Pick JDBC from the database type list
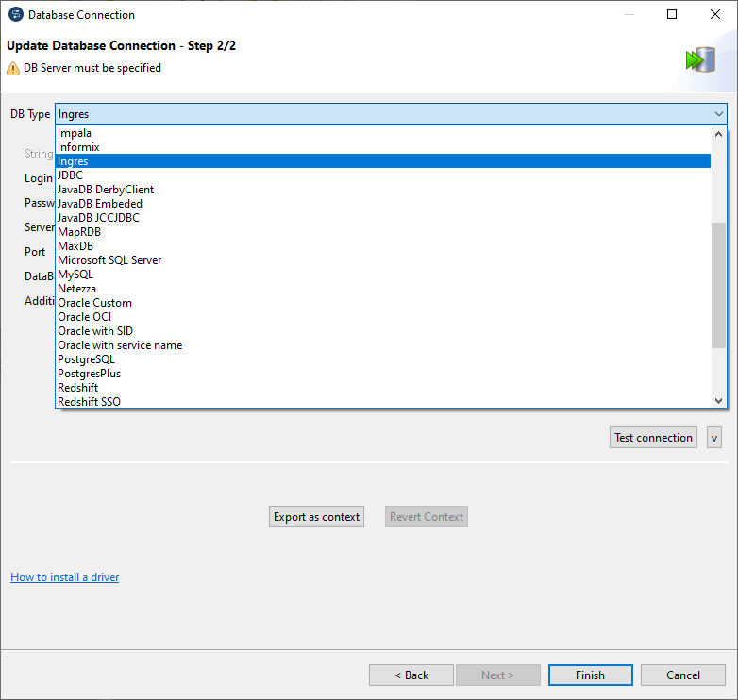 click(x=382, y=175)
